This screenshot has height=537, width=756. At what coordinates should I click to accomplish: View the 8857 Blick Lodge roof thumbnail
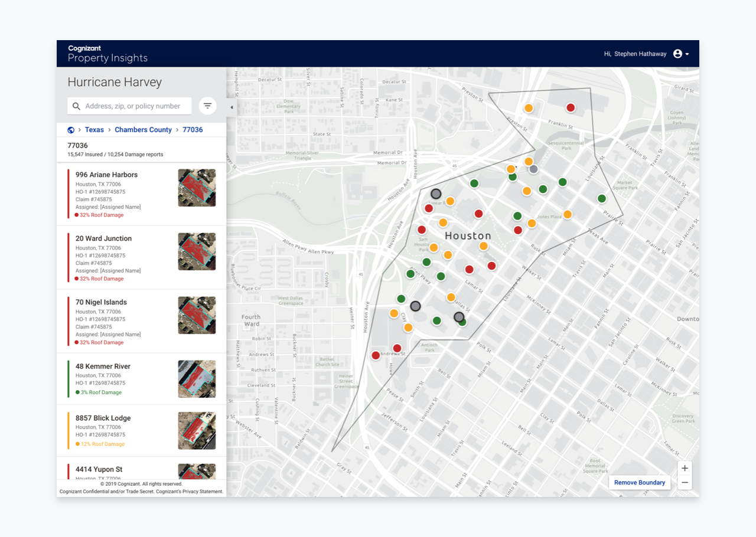coord(197,431)
